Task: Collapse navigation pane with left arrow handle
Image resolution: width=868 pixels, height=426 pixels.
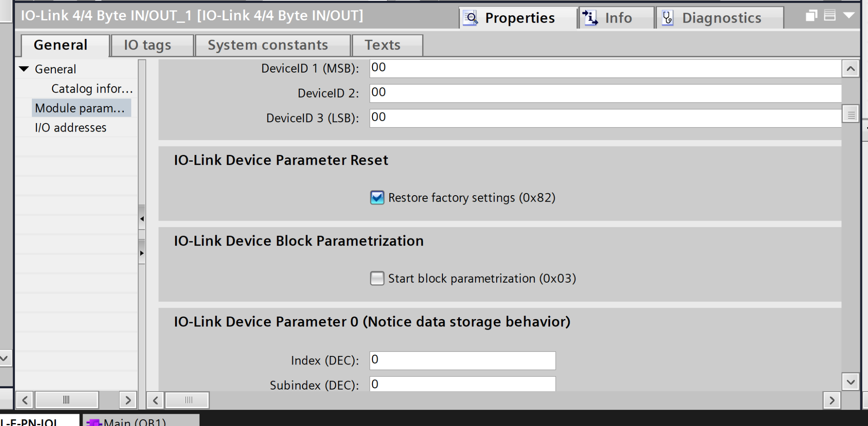Action: tap(142, 219)
